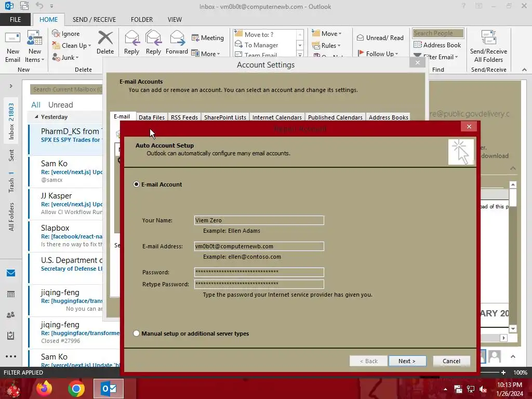Select the Inbox 21803 folder
The height and width of the screenshot is (399, 532).
pyautogui.click(x=11, y=122)
